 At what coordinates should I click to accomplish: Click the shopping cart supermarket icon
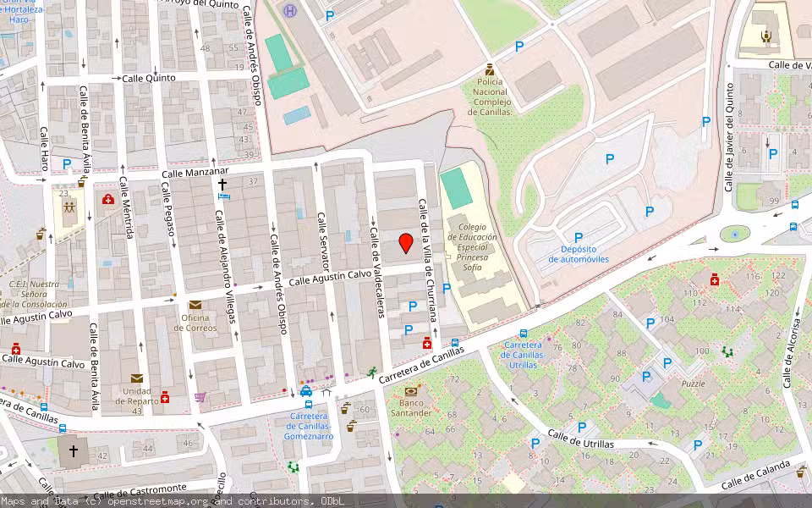tap(200, 397)
